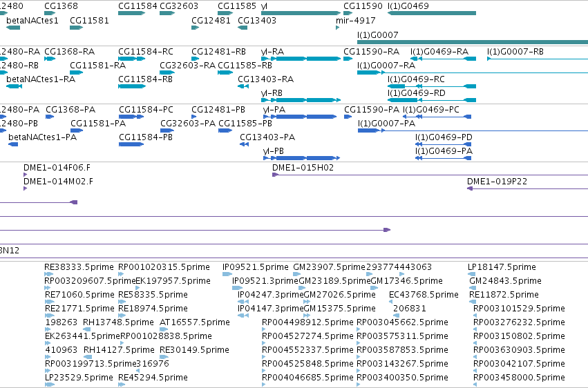Select the LP18147.5prime EST feature
This screenshot has width=588, height=388.
click(472, 274)
